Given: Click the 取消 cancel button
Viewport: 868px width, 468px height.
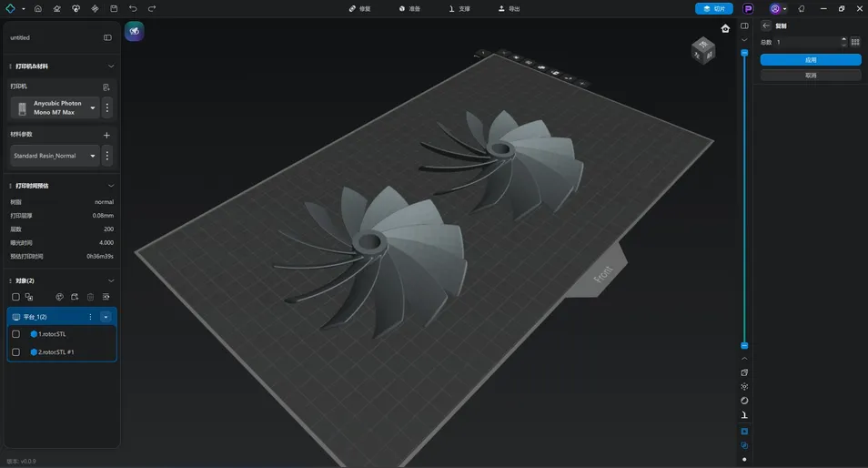Looking at the screenshot, I should (811, 76).
